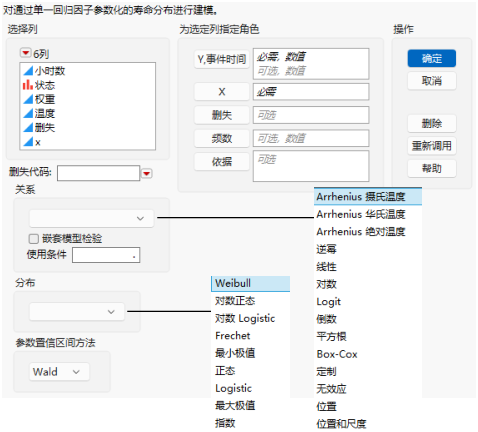
Task: Choose 对数正态 distribution
Action: (x=251, y=301)
